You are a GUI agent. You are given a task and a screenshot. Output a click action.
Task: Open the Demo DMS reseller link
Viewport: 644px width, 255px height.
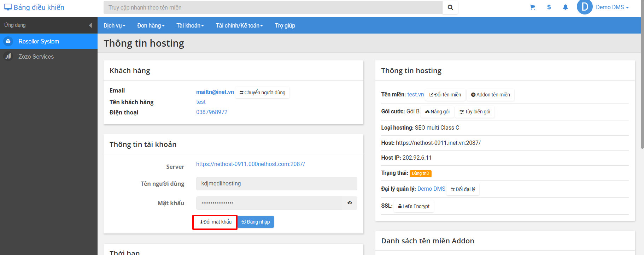[431, 189]
